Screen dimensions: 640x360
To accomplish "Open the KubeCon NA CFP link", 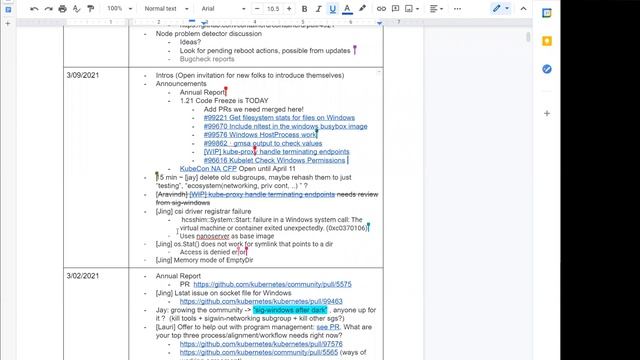I will 208,169.
